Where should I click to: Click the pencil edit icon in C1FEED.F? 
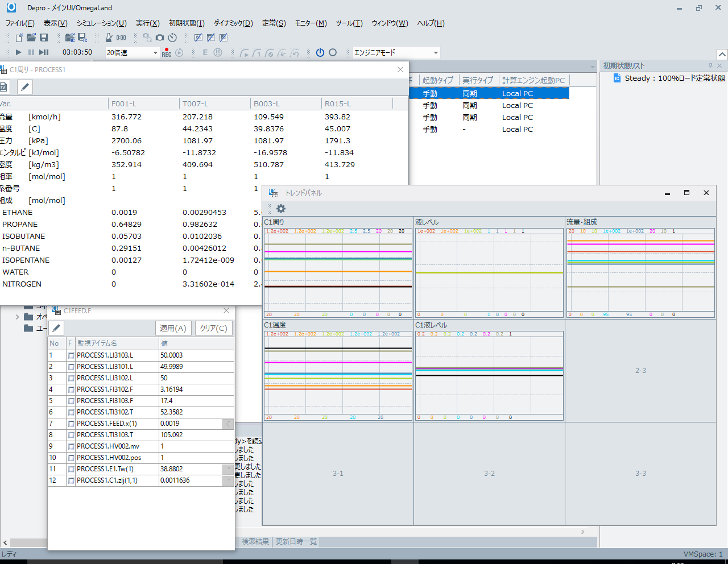56,328
